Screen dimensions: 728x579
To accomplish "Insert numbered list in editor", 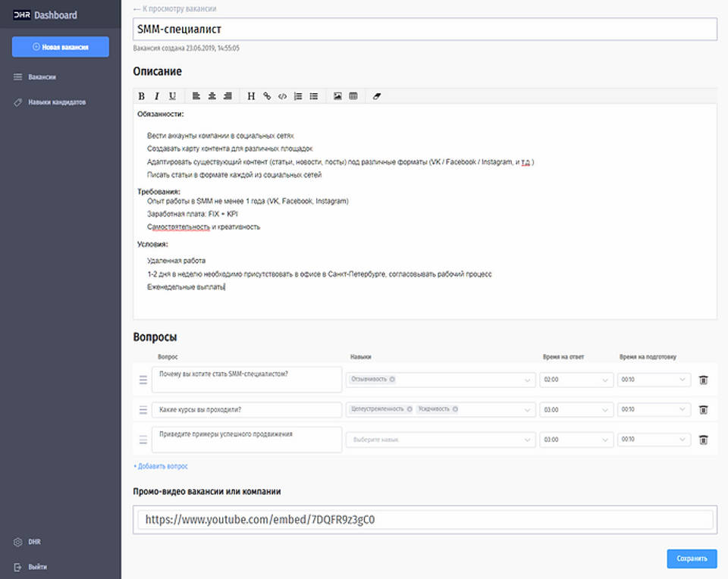I will point(298,96).
